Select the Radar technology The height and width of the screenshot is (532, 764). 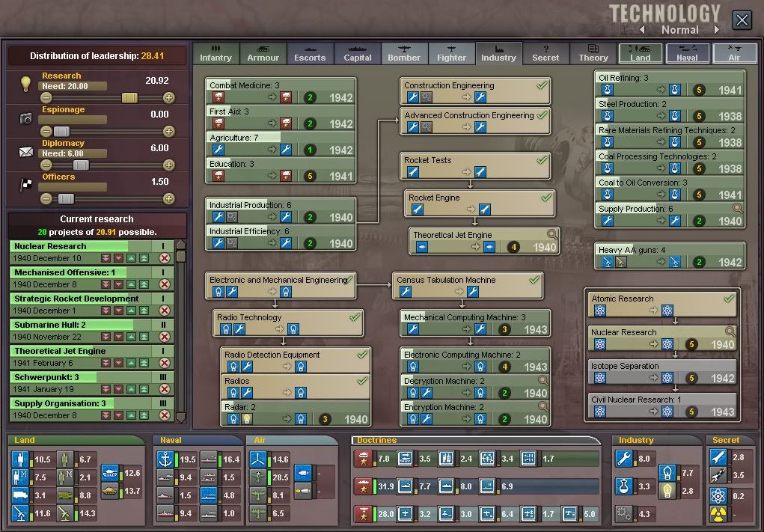point(296,413)
